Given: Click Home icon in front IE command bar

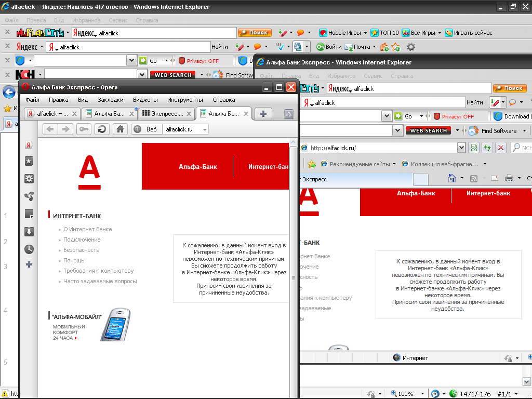Looking at the screenshot, I should click(x=452, y=178).
